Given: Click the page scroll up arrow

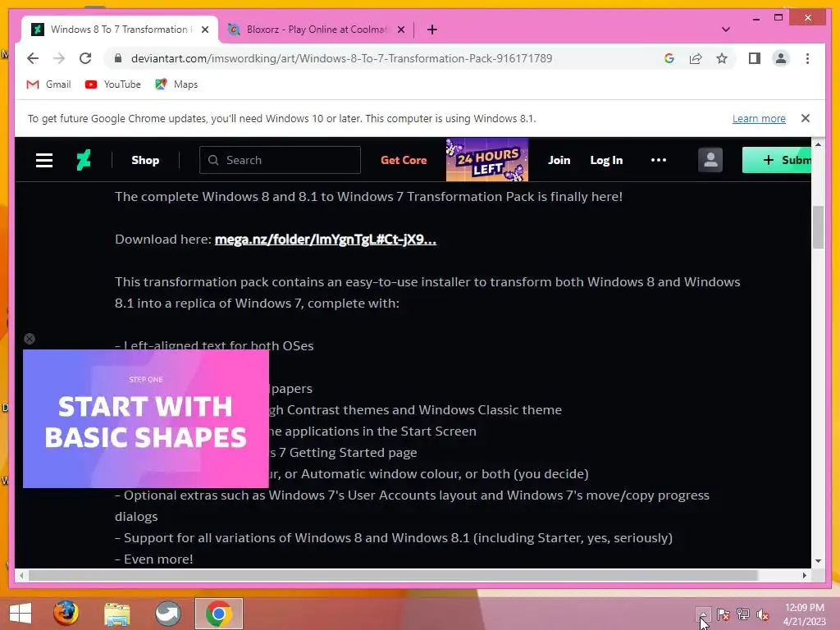Looking at the screenshot, I should point(818,144).
